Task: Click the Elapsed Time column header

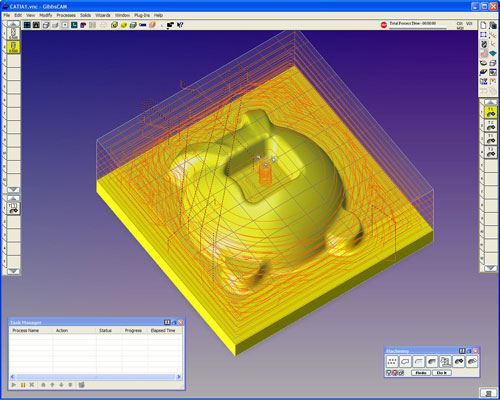Action: (165, 330)
